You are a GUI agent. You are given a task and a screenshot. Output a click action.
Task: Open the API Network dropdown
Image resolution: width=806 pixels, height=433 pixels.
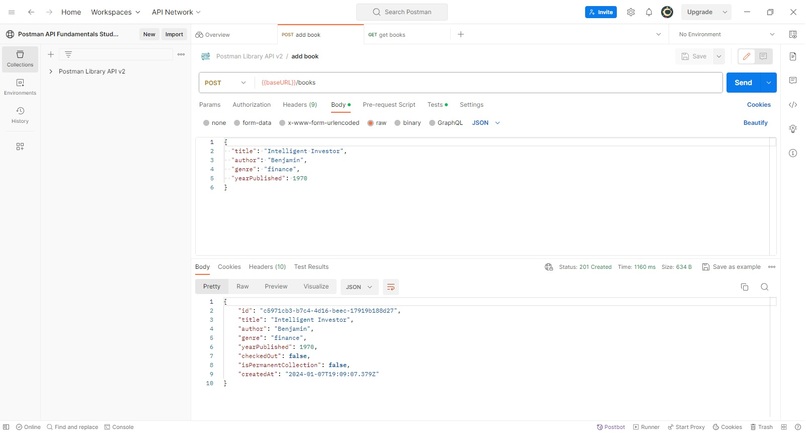click(x=176, y=12)
